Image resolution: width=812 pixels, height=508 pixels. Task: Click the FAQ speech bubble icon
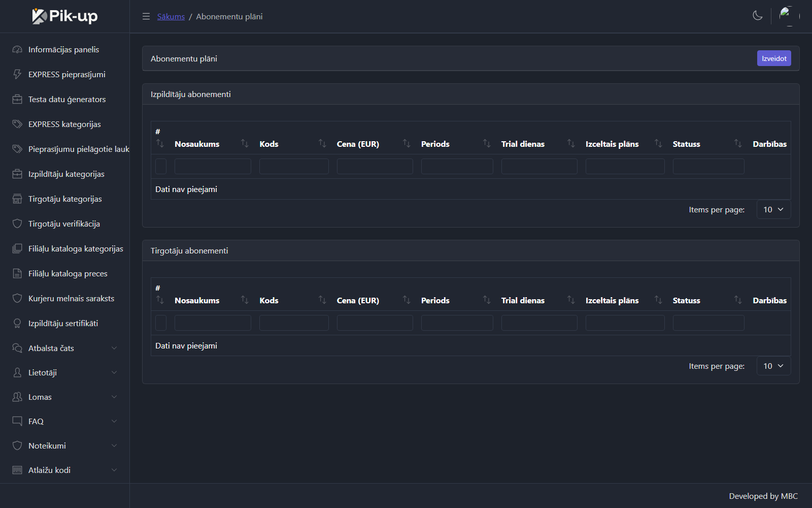pos(17,421)
